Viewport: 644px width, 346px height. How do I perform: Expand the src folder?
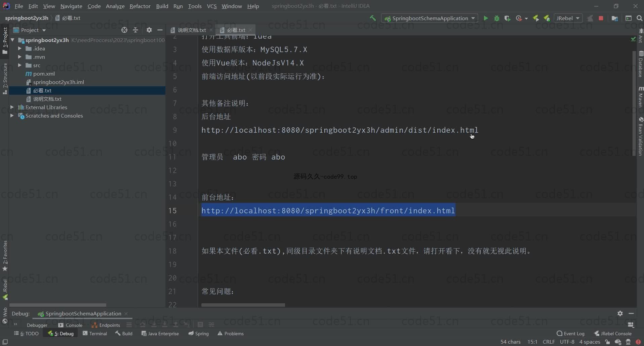coord(20,65)
